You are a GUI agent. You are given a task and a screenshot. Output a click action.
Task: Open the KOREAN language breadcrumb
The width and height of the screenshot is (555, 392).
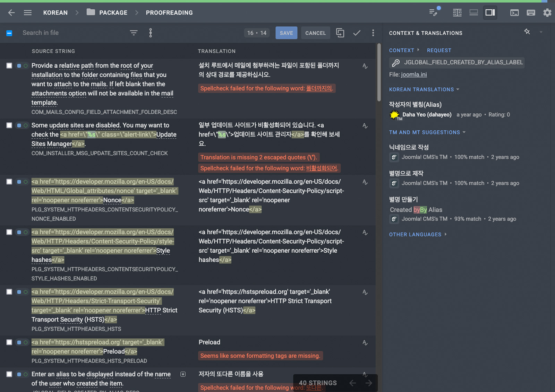tap(55, 12)
